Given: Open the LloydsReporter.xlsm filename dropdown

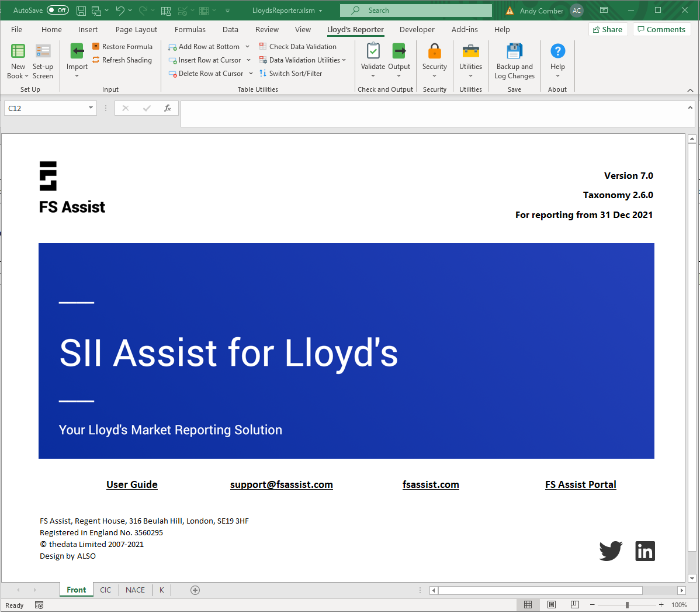Looking at the screenshot, I should pyautogui.click(x=321, y=11).
